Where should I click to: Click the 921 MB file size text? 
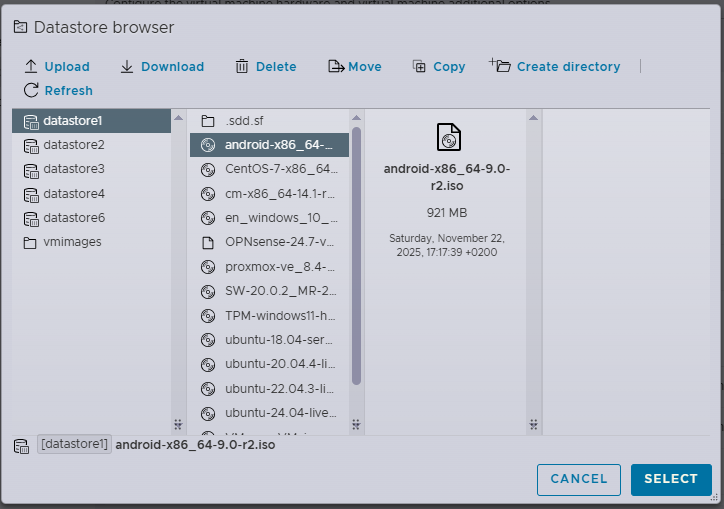446,213
